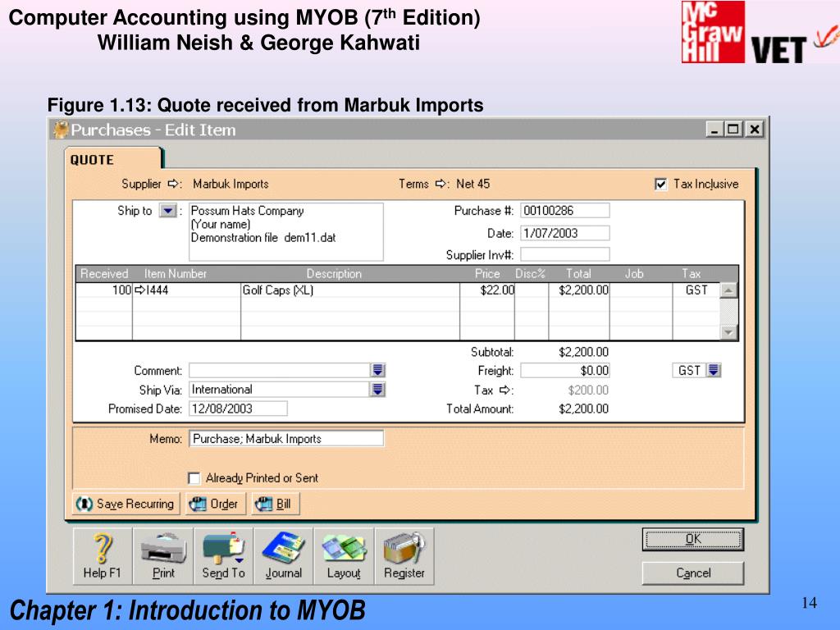This screenshot has height=630, width=840.
Task: Click the Received quantity 100 cell
Action: click(104, 290)
